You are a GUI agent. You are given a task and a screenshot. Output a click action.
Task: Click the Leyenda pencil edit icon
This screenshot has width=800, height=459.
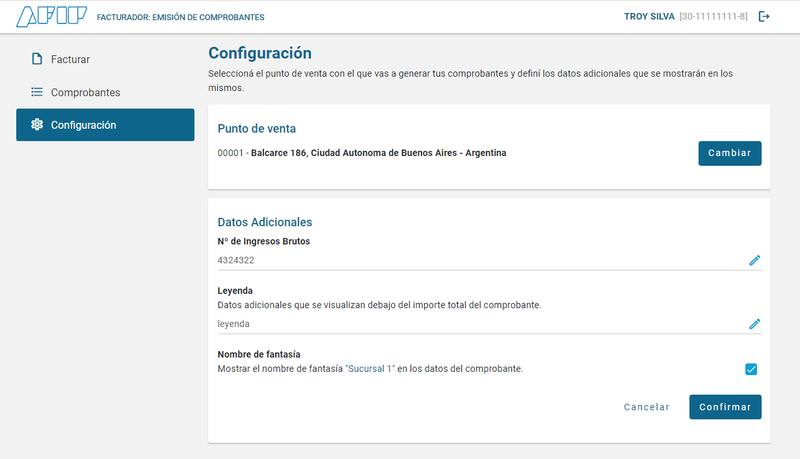(755, 324)
